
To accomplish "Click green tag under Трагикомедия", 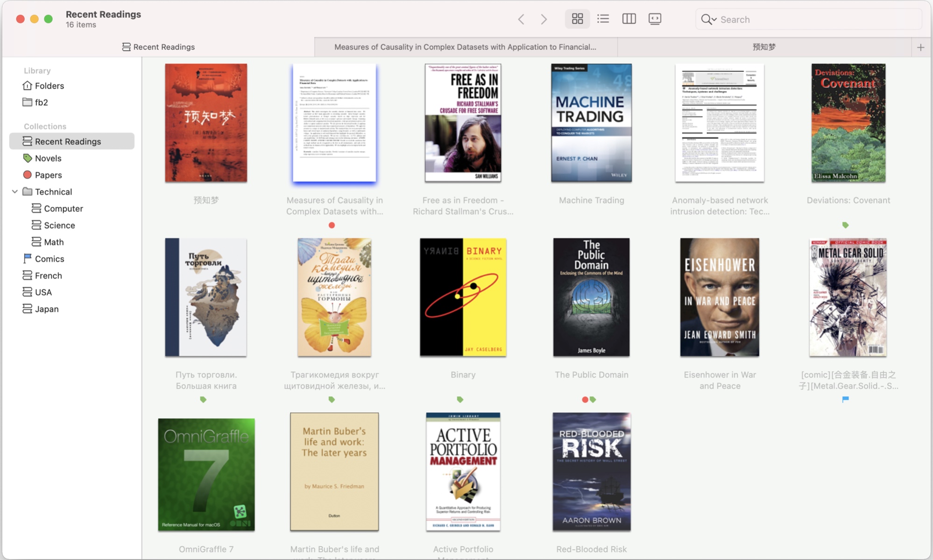I will [332, 399].
